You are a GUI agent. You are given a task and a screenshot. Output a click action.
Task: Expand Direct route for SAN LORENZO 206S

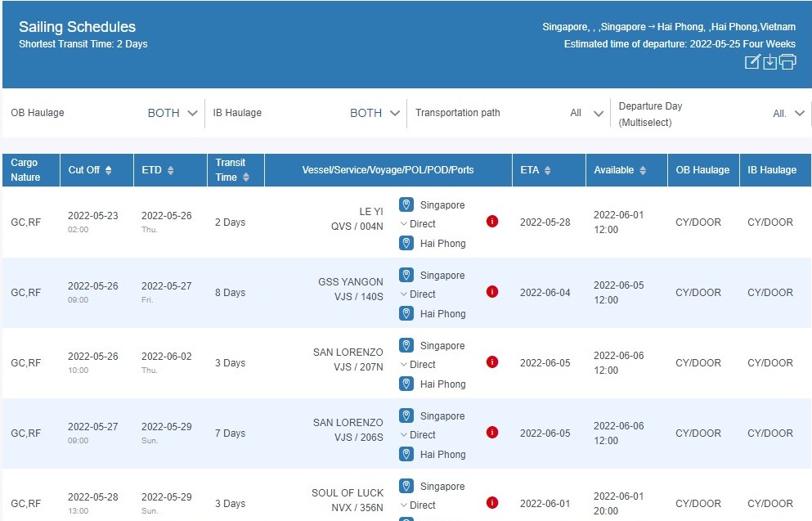(418, 434)
